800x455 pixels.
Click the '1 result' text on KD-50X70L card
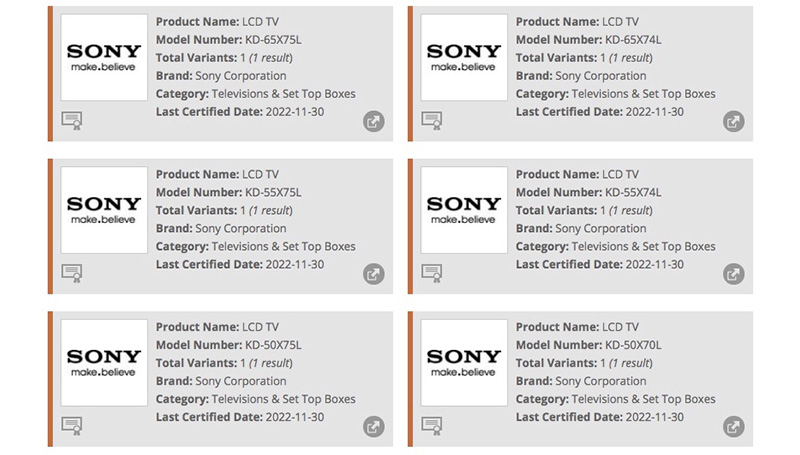[x=631, y=363]
